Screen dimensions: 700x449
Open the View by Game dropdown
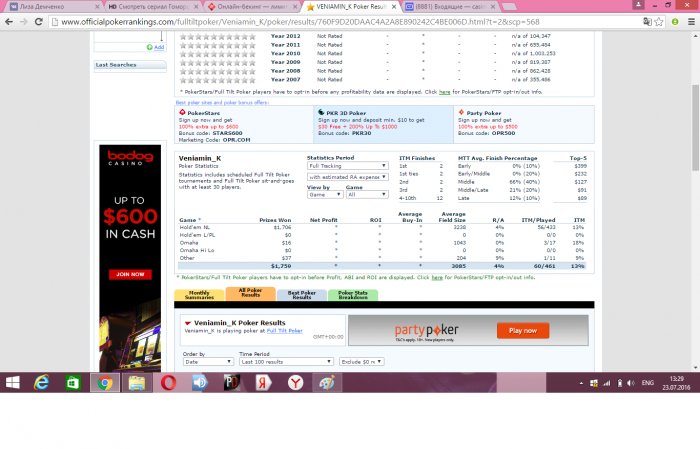(x=325, y=195)
